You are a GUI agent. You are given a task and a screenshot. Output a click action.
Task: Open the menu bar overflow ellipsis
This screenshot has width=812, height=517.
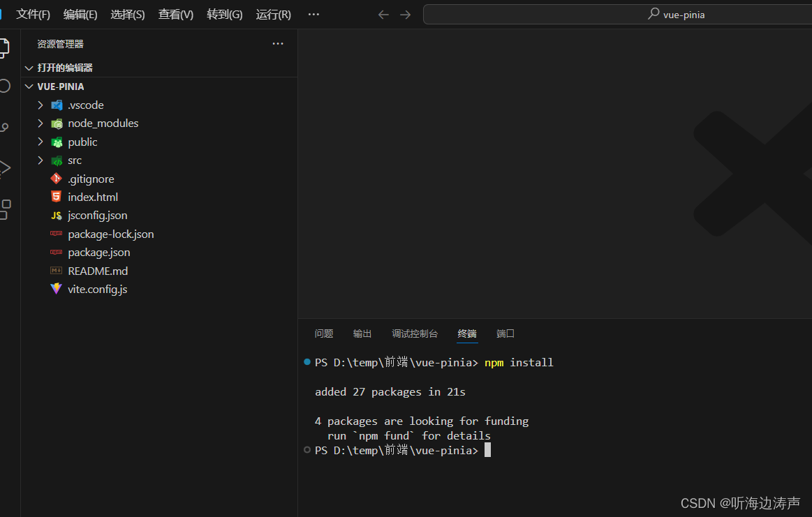tap(313, 15)
